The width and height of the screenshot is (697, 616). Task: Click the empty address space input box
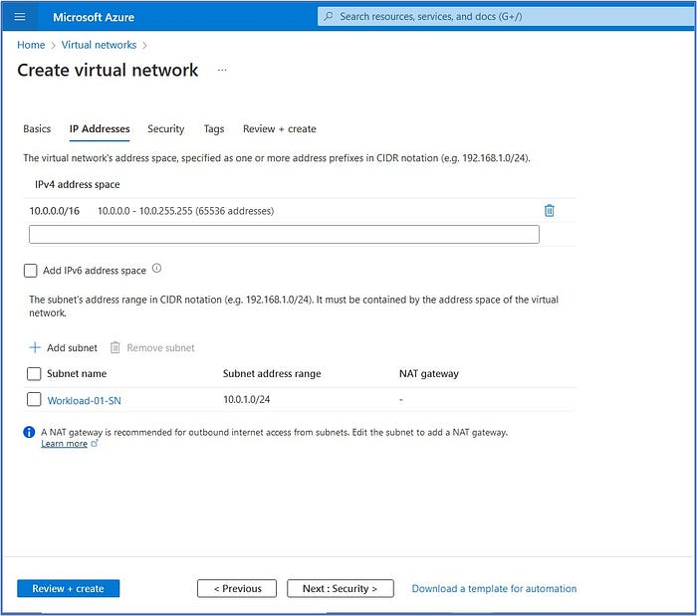(x=284, y=234)
